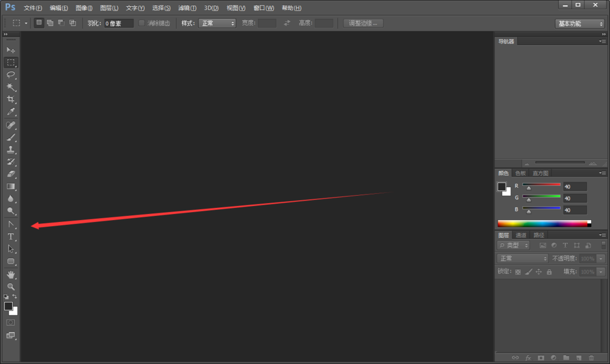Screen dimensions: 610x364
Task: Toggle lock all
Action: coord(550,272)
